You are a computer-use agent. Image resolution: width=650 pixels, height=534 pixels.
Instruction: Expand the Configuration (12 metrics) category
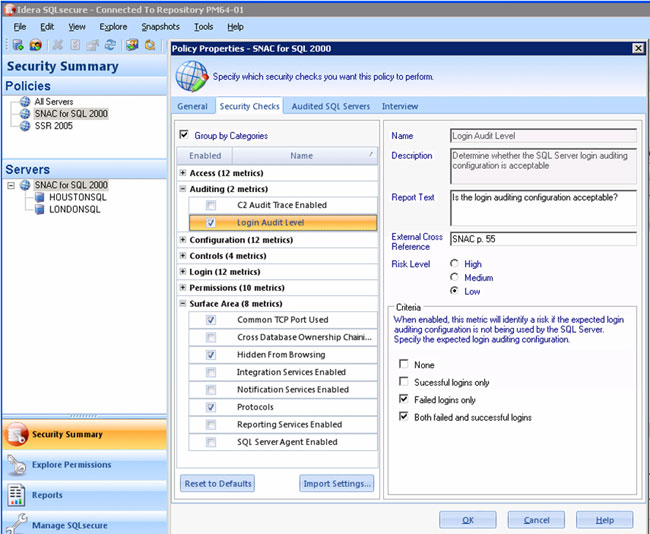click(x=183, y=240)
